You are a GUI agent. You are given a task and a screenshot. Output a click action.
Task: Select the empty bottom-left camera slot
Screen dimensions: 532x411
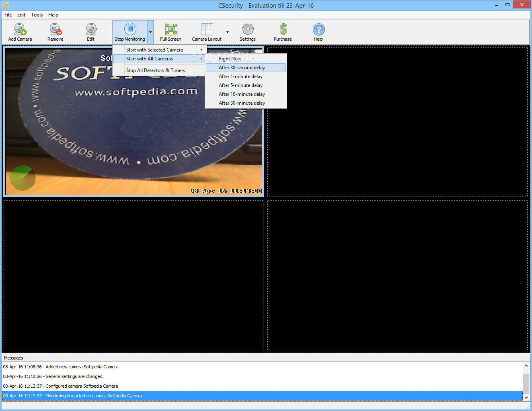pyautogui.click(x=133, y=275)
